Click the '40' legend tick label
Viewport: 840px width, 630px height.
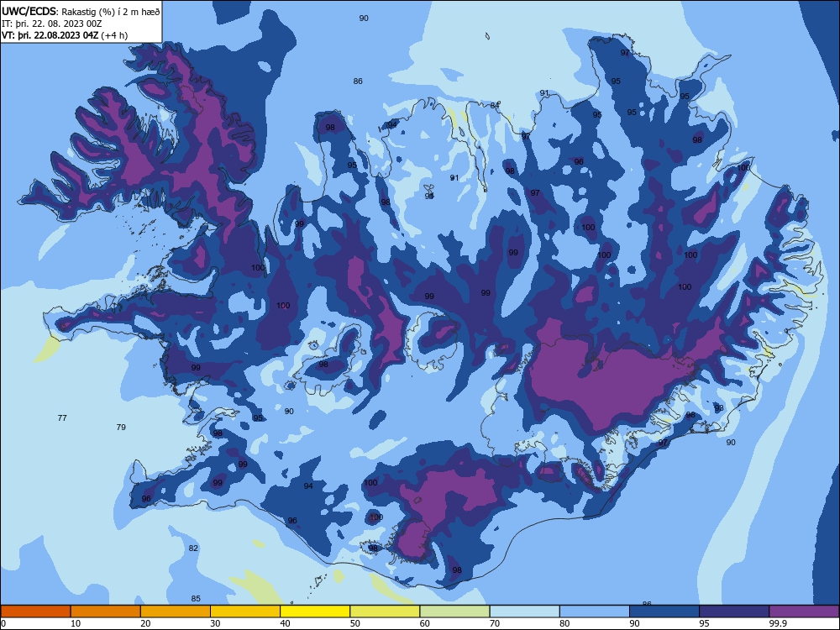[285, 623]
